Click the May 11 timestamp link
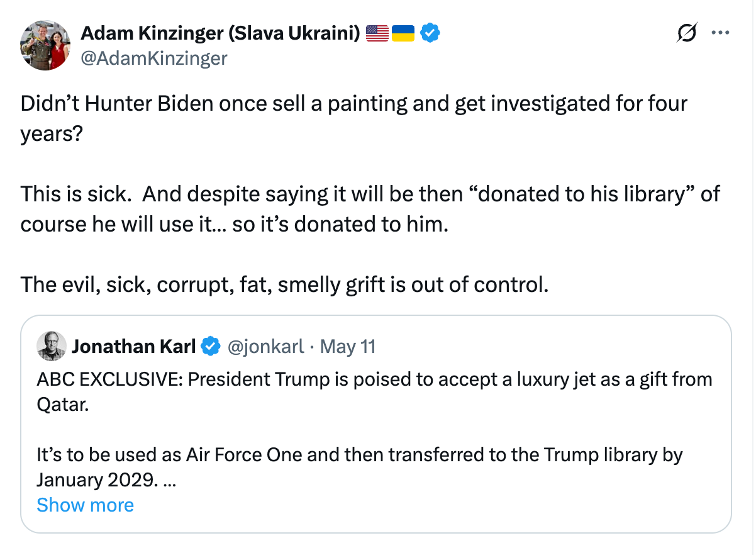Image resolution: width=756 pixels, height=555 pixels. [348, 345]
